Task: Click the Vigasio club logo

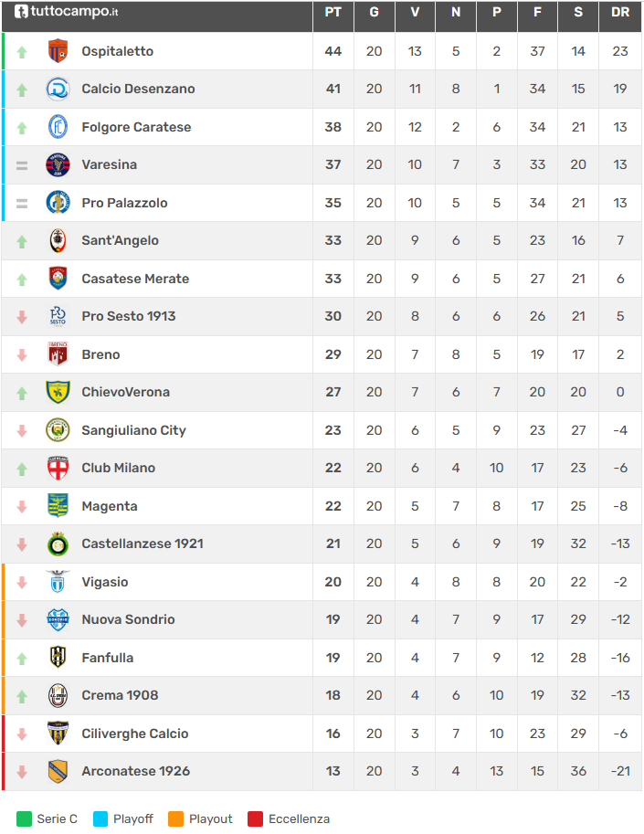Action: coord(58,582)
